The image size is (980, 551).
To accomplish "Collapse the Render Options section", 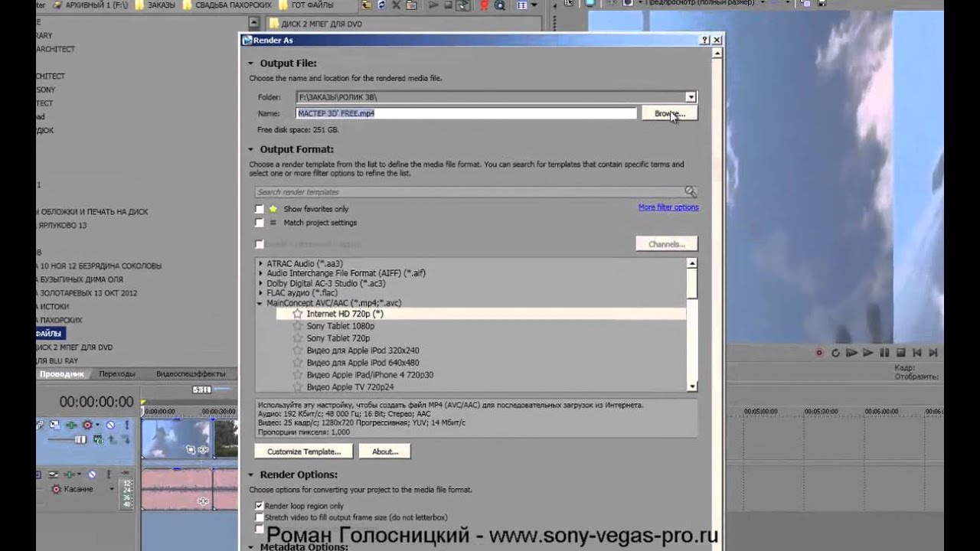I will coord(251,475).
